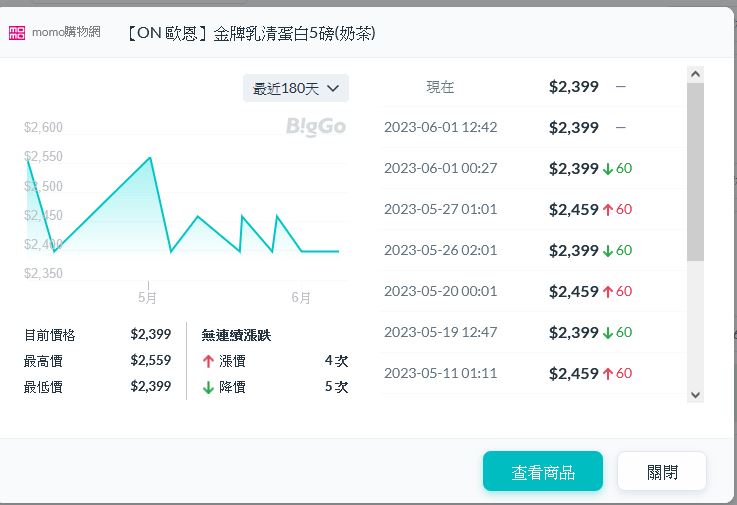Click red up arrow on 2023-05-11 01:11 row
737x505 pixels.
[x=607, y=374]
